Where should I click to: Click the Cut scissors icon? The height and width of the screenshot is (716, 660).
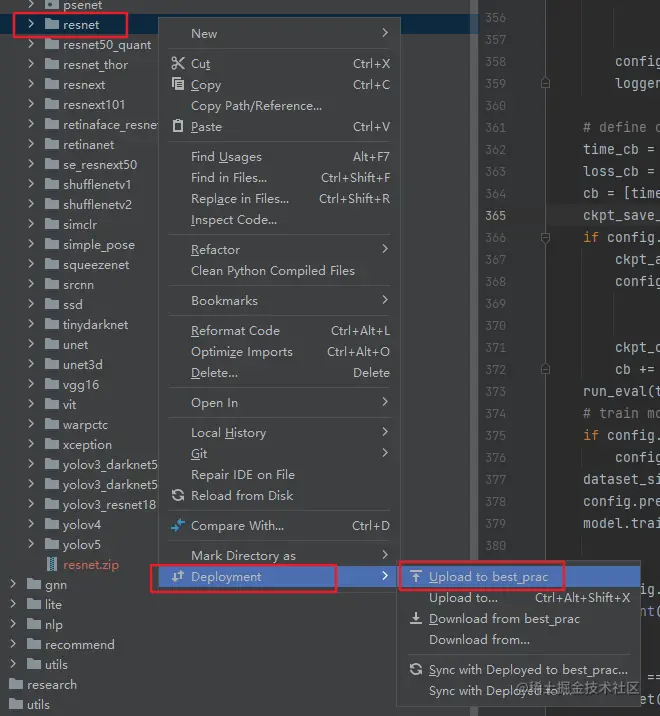coord(178,63)
